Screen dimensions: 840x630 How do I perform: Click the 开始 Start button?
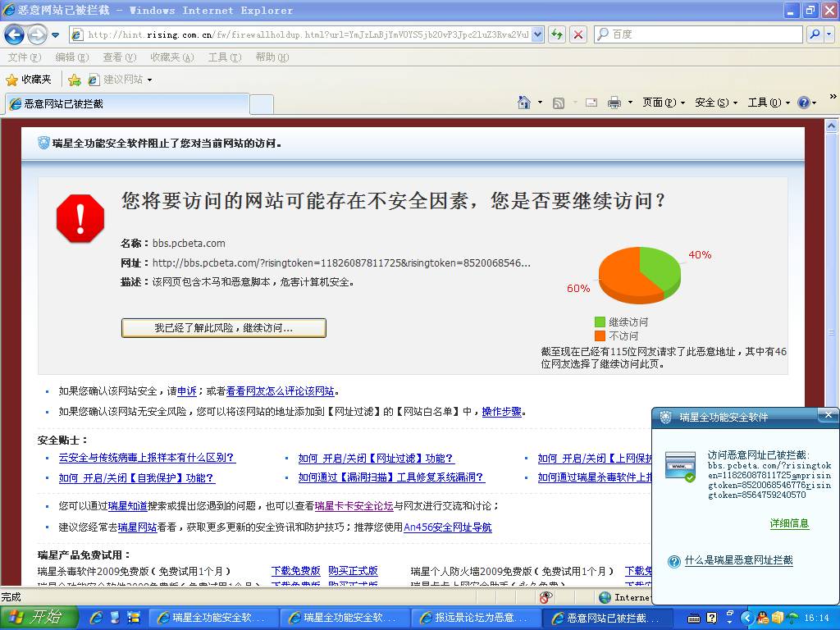(x=38, y=618)
